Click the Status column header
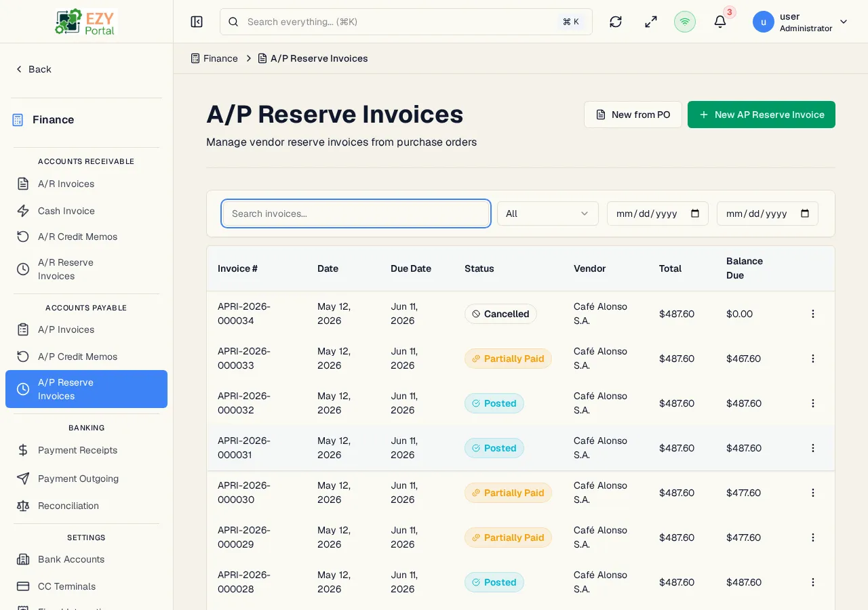The width and height of the screenshot is (868, 610). pos(479,268)
